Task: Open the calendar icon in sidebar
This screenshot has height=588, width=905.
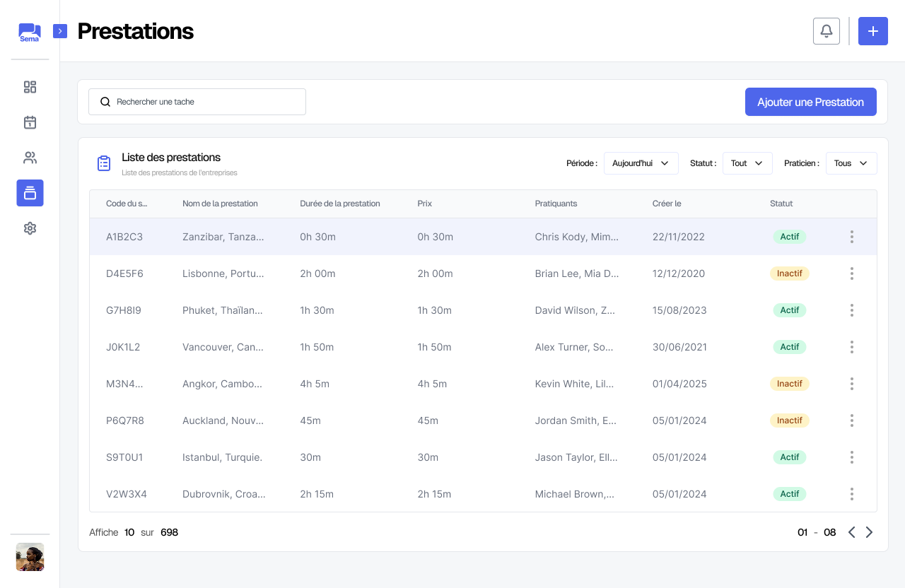Action: click(30, 122)
